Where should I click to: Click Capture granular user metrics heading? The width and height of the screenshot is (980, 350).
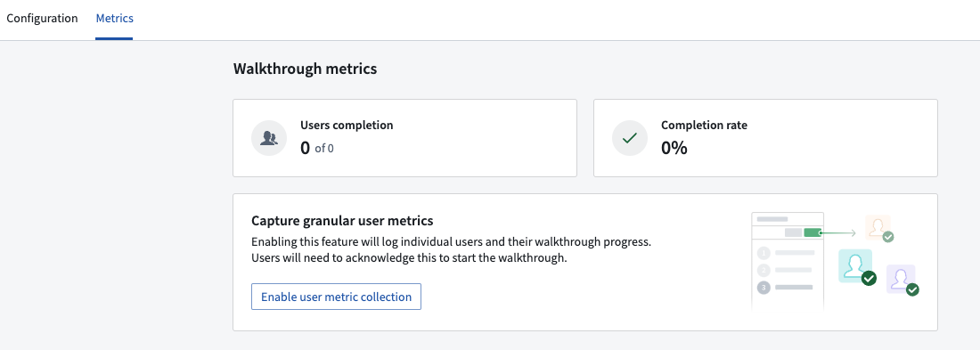342,221
